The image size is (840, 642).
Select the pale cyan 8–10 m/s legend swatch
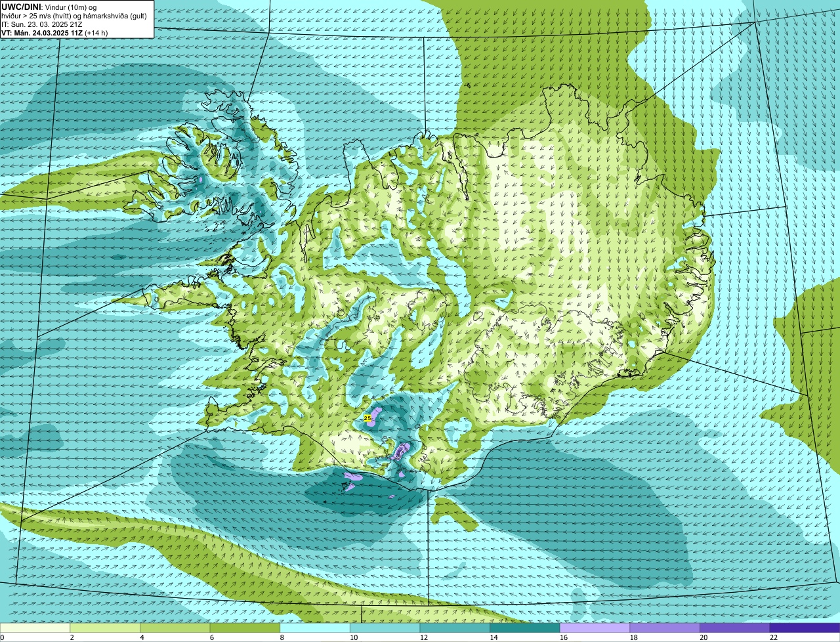[315, 628]
